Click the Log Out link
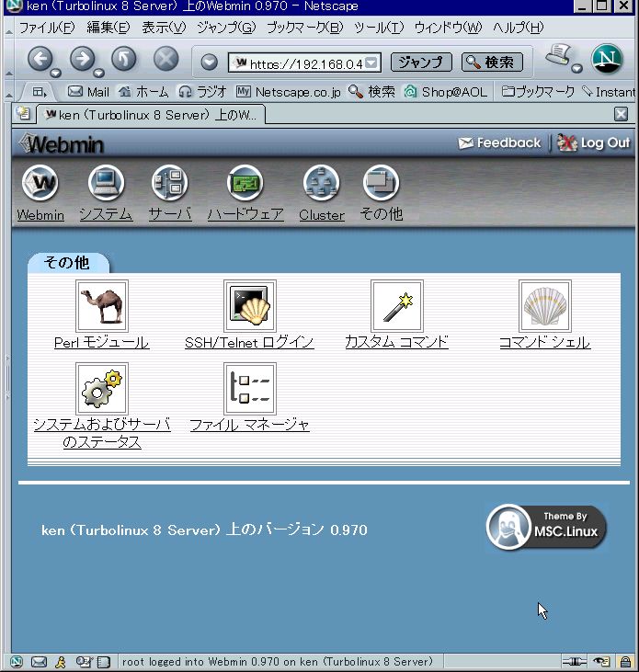 594,142
